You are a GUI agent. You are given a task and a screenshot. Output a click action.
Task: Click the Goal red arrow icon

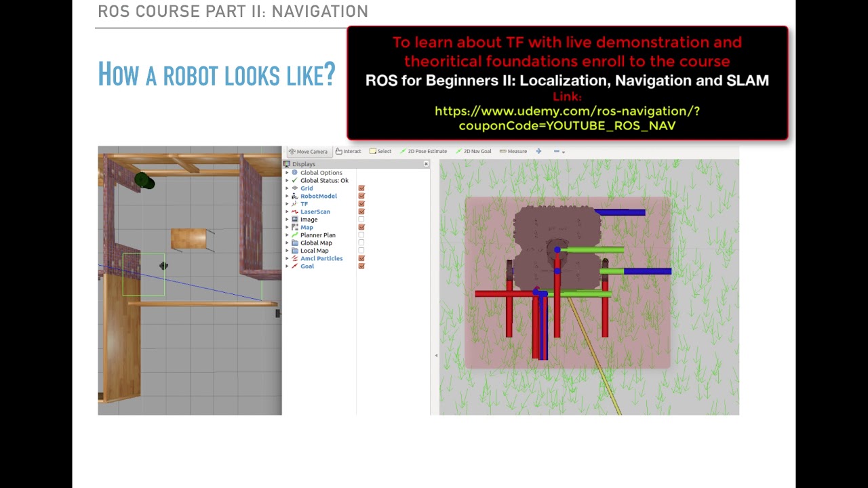(294, 266)
